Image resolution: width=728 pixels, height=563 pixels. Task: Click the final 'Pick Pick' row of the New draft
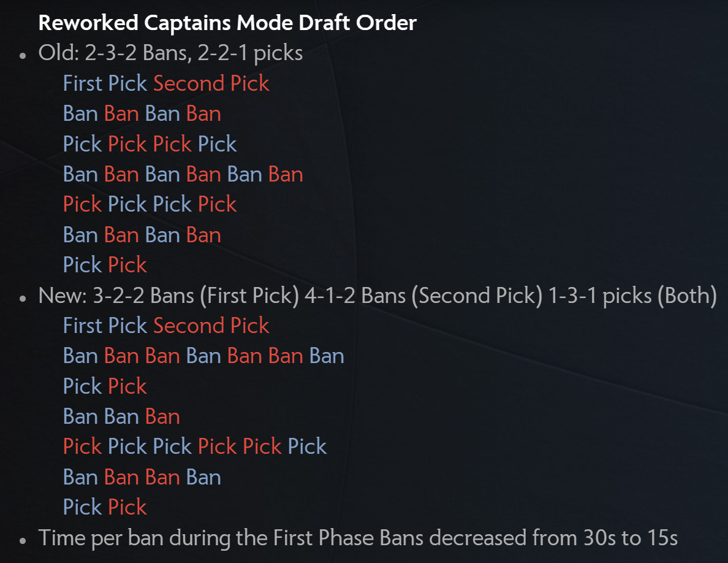pos(105,507)
